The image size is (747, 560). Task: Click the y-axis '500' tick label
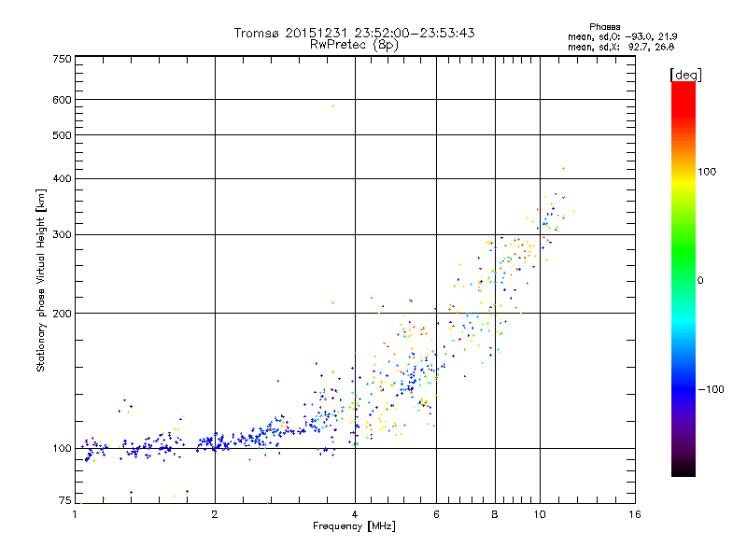point(63,135)
